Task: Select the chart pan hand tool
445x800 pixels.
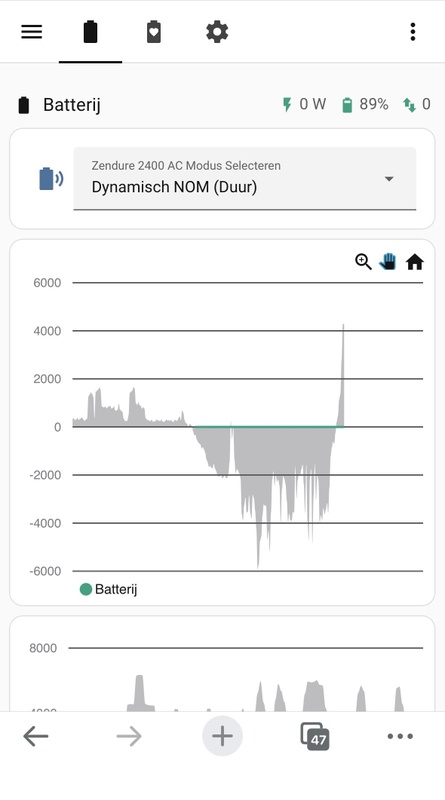Action: 388,262
